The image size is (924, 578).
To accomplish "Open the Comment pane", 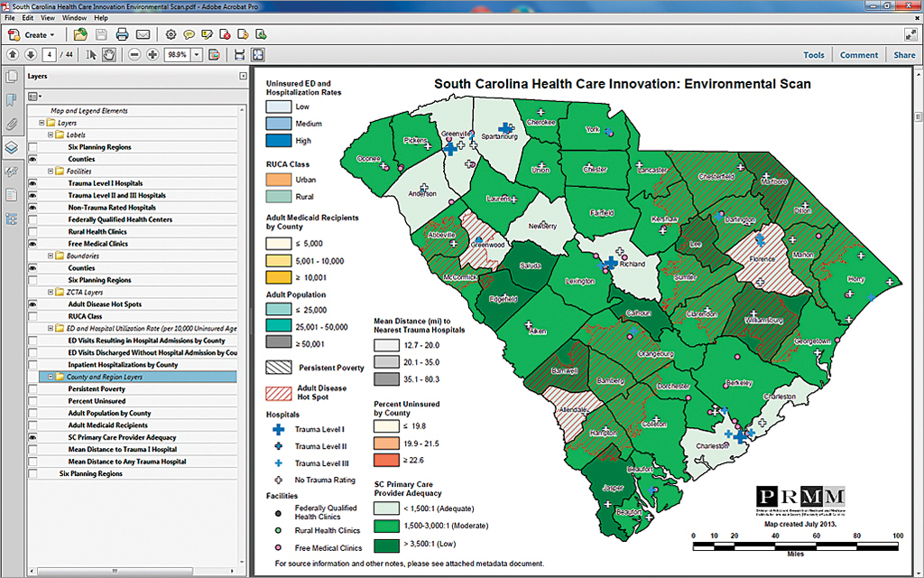I will tap(859, 55).
